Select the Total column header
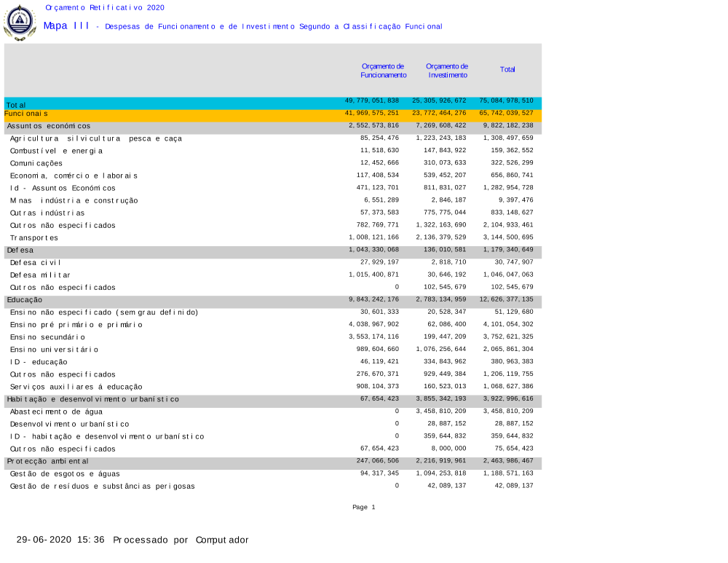Viewport: 728px width, 563px height. pyautogui.click(x=507, y=70)
